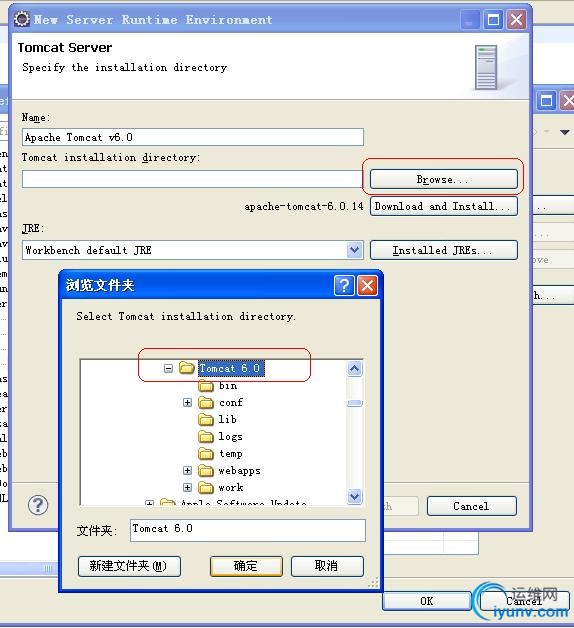Expand the work folder node
The width and height of the screenshot is (574, 628).
[187, 487]
